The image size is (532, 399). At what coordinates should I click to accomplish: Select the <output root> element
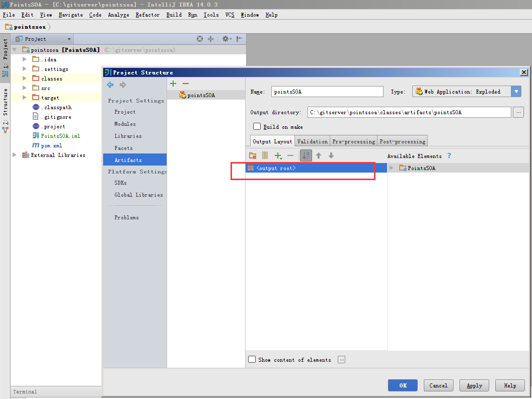(316, 168)
